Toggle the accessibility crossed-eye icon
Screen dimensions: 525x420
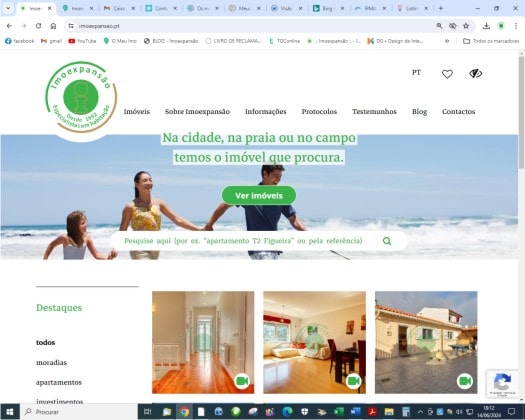475,73
